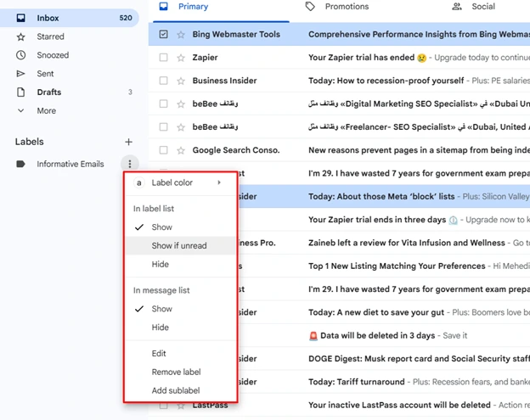Star the beBee Freelancer SEO Specialist email
Screen dimensions: 530x420
click(x=181, y=127)
